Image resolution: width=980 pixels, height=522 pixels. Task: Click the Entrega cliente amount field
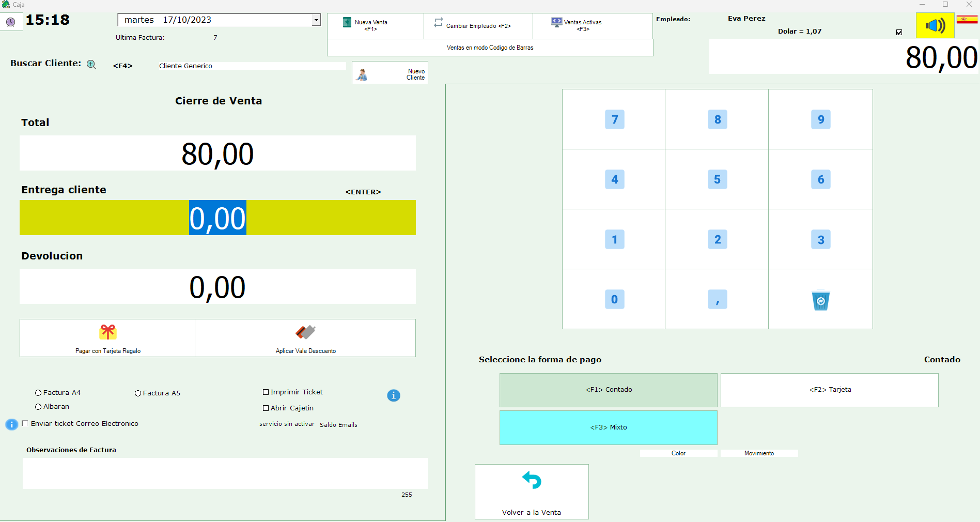point(217,218)
